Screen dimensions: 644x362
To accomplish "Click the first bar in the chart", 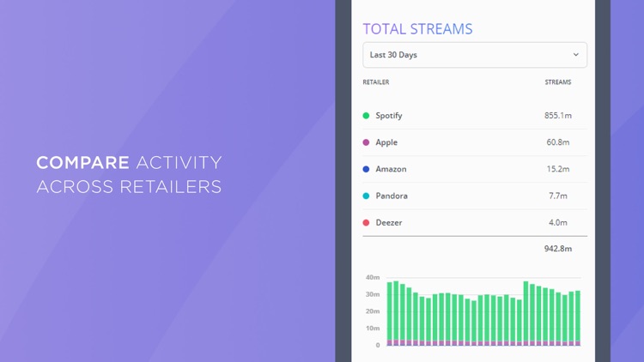I will 389,314.
